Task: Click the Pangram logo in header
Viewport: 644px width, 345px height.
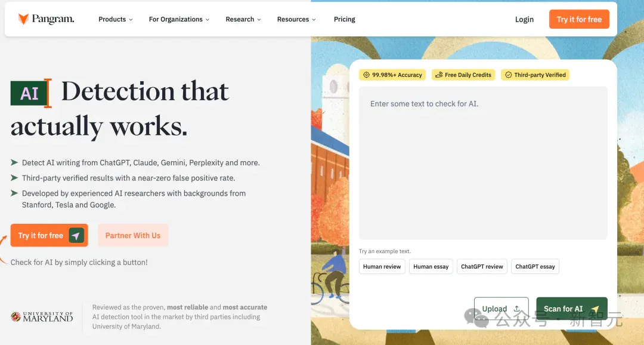Action: (x=46, y=19)
